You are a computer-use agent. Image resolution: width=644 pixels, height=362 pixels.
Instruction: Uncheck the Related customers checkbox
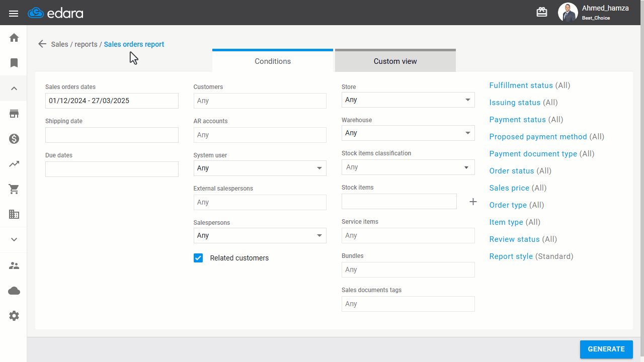point(198,258)
